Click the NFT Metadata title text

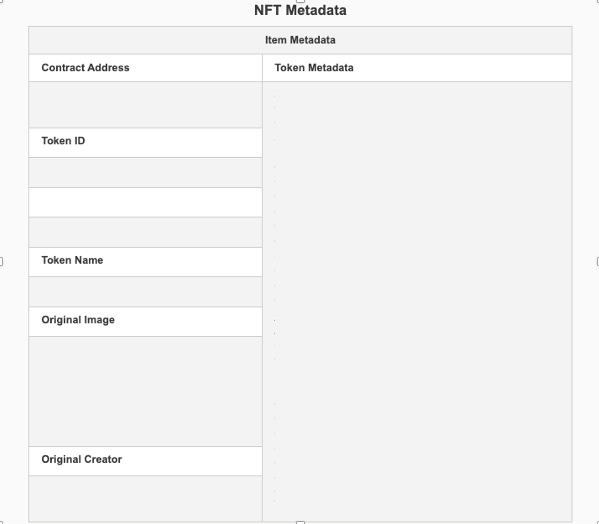(x=300, y=10)
